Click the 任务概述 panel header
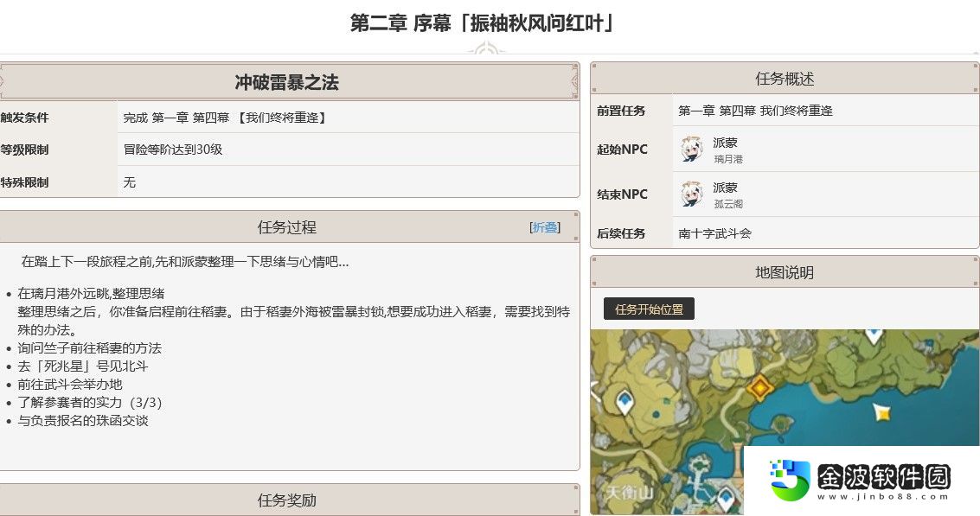The height and width of the screenshot is (516, 980). tap(785, 79)
